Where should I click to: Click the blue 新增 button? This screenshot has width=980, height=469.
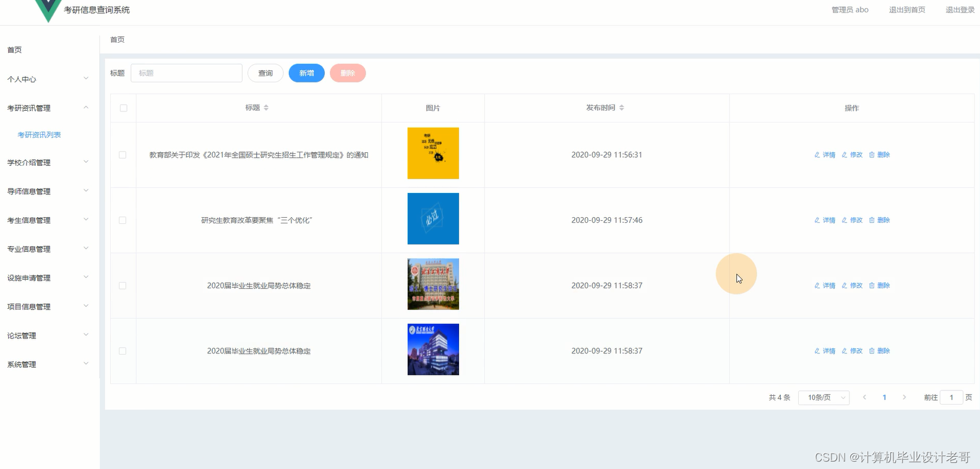point(307,73)
